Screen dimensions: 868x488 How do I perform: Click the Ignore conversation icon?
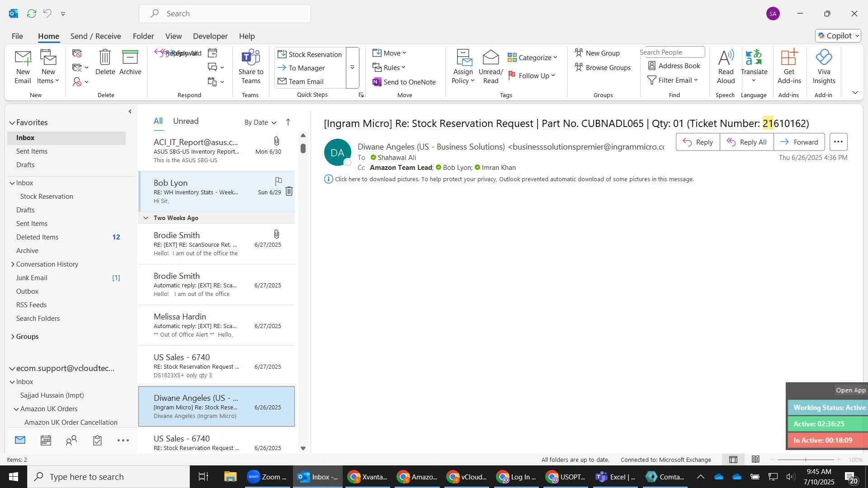(77, 53)
